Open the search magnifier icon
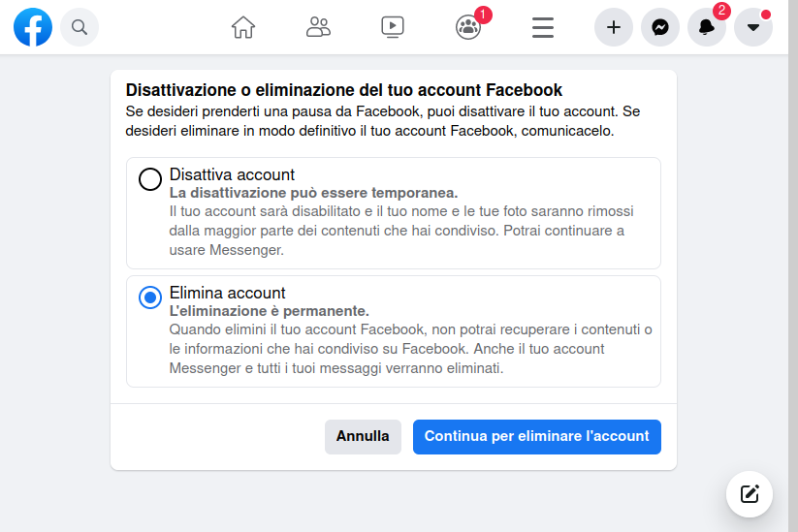The width and height of the screenshot is (798, 532). point(80,27)
